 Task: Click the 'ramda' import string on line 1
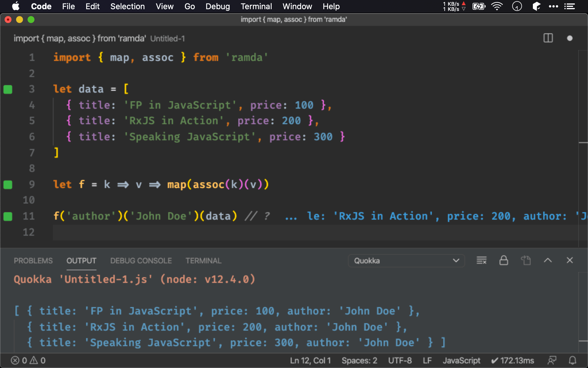tap(247, 57)
